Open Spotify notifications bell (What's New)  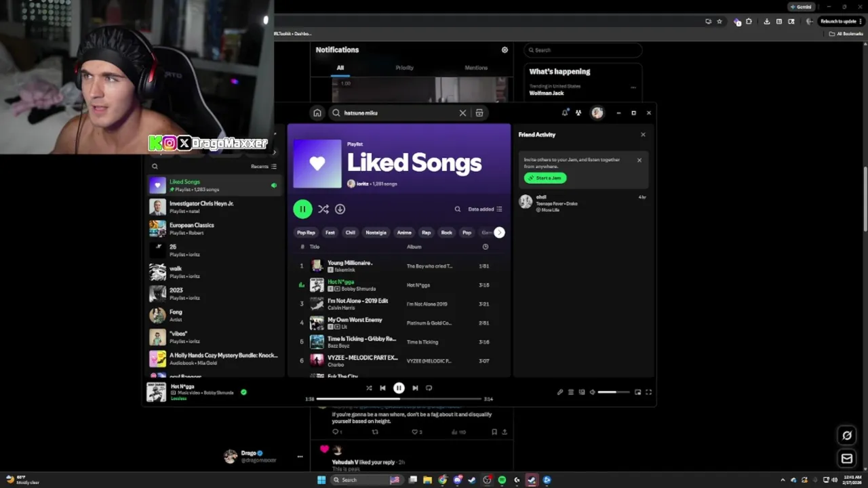pyautogui.click(x=564, y=113)
